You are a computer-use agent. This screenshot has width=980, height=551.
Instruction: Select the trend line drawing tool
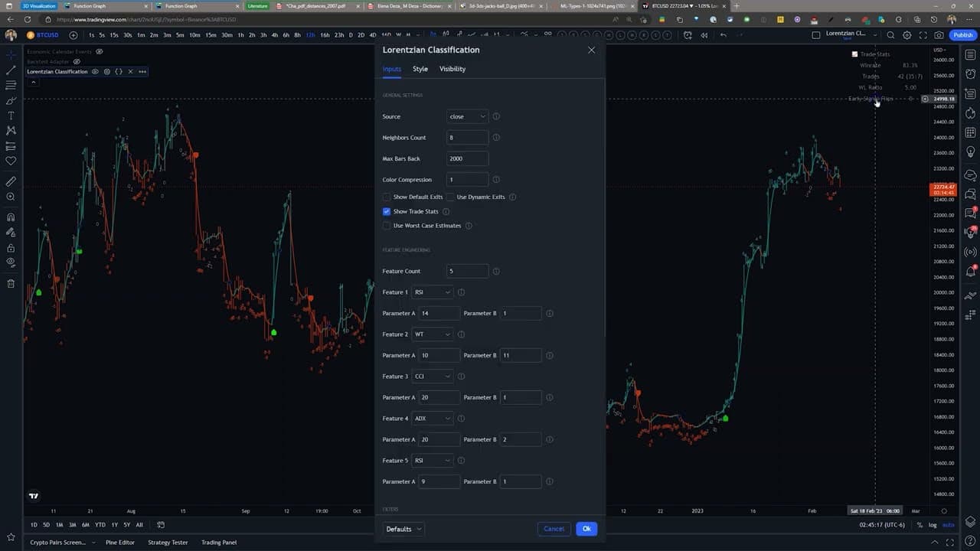tap(11, 70)
